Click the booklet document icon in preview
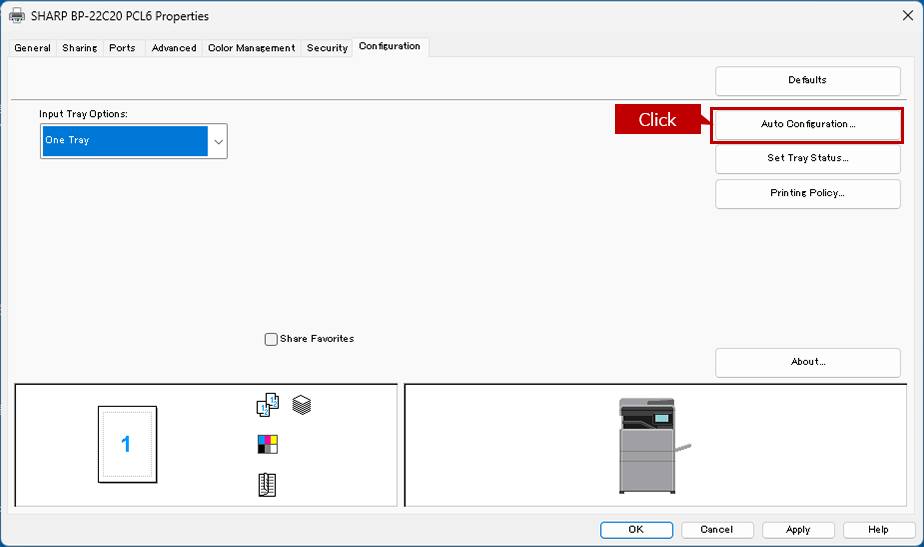 coord(267,485)
